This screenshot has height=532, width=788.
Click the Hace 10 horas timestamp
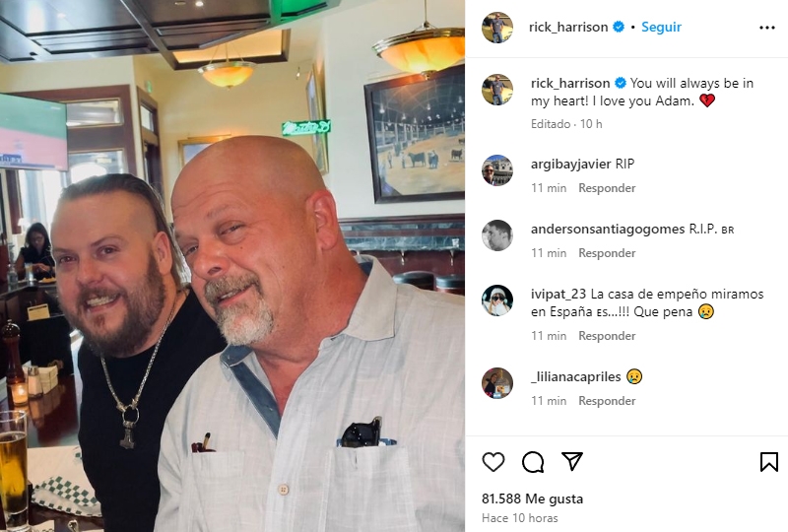pos(520,518)
